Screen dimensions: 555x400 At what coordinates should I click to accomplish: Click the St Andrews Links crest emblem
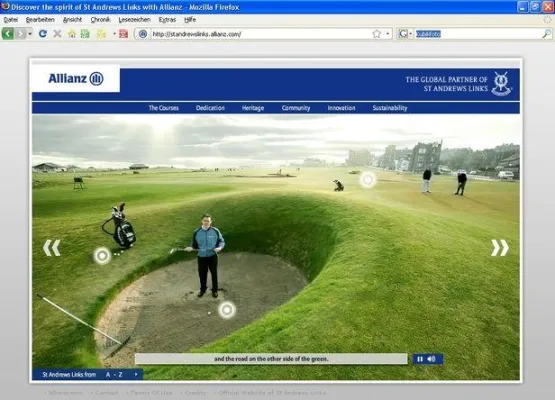click(501, 84)
